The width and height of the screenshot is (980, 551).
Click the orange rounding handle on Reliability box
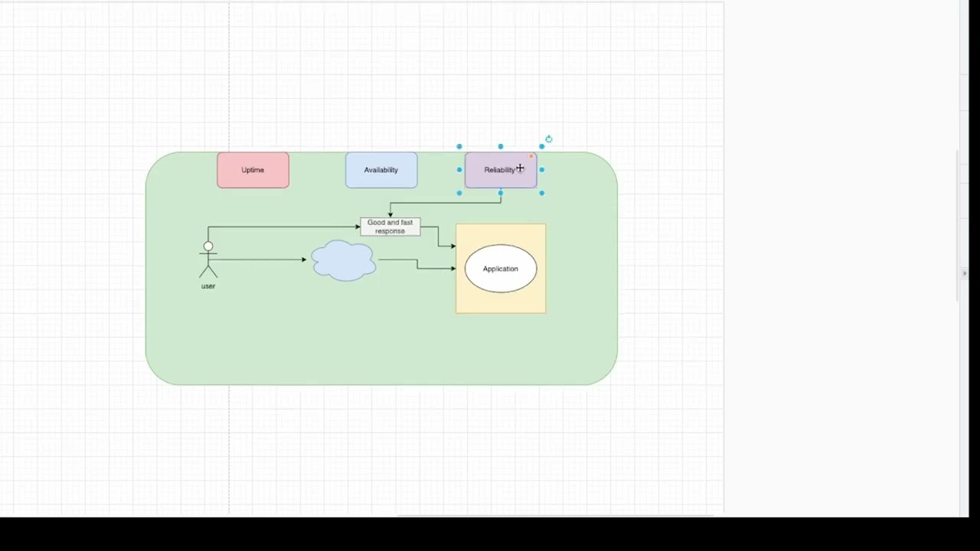click(531, 156)
